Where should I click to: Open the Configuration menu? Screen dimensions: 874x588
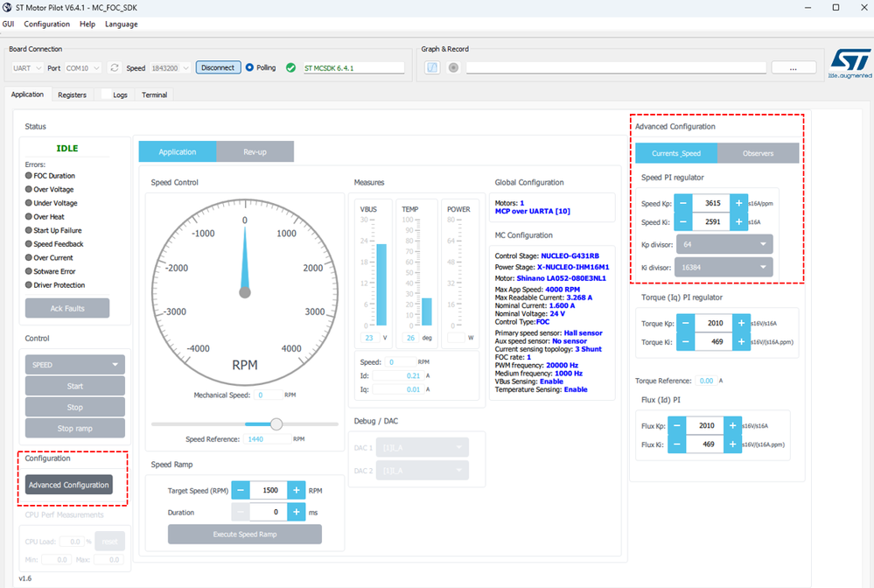pos(47,24)
